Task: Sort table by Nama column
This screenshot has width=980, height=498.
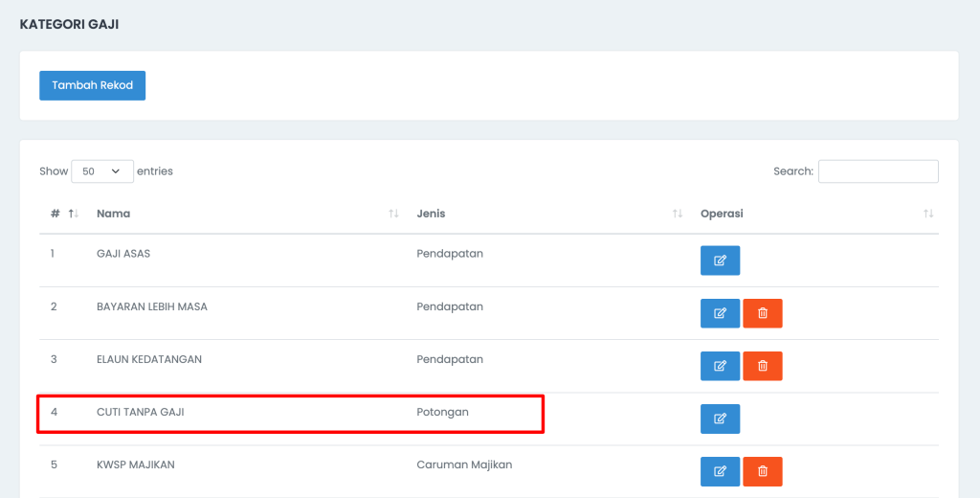Action: (248, 214)
